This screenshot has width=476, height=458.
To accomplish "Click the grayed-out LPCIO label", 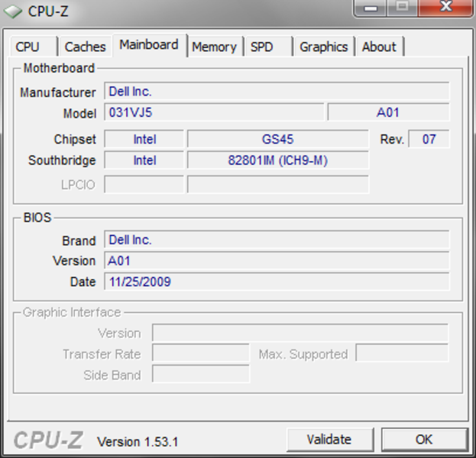I will click(78, 185).
